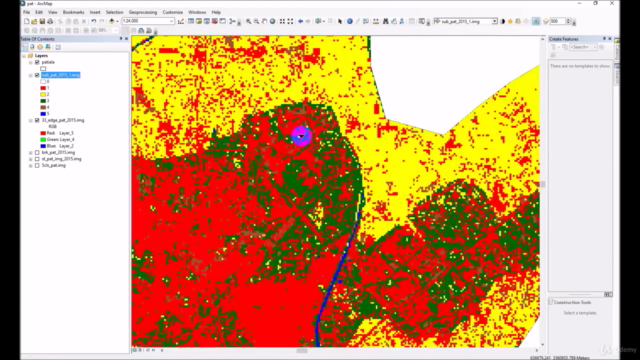Click the brown class 4 color swatch
Image resolution: width=640 pixels, height=360 pixels.
43,107
